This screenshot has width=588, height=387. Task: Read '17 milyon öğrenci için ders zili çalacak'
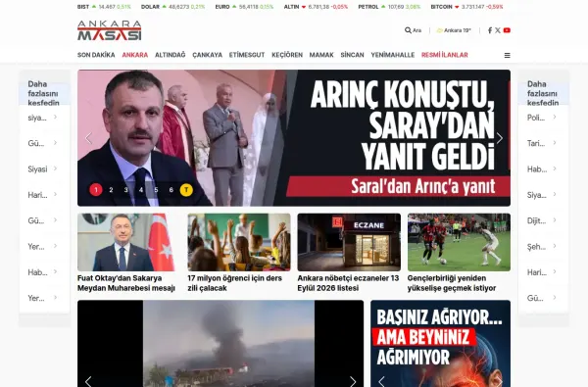235,283
